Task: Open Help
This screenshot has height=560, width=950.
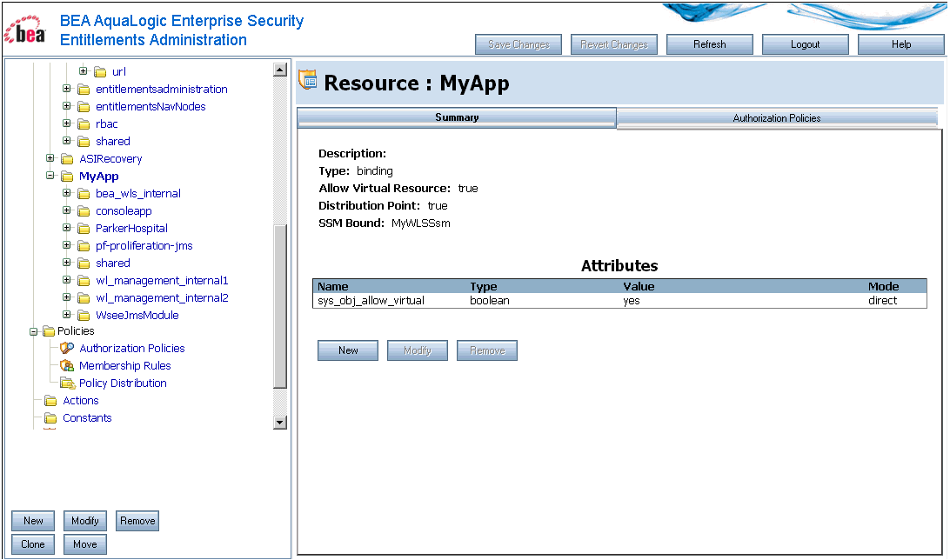Action: point(901,44)
